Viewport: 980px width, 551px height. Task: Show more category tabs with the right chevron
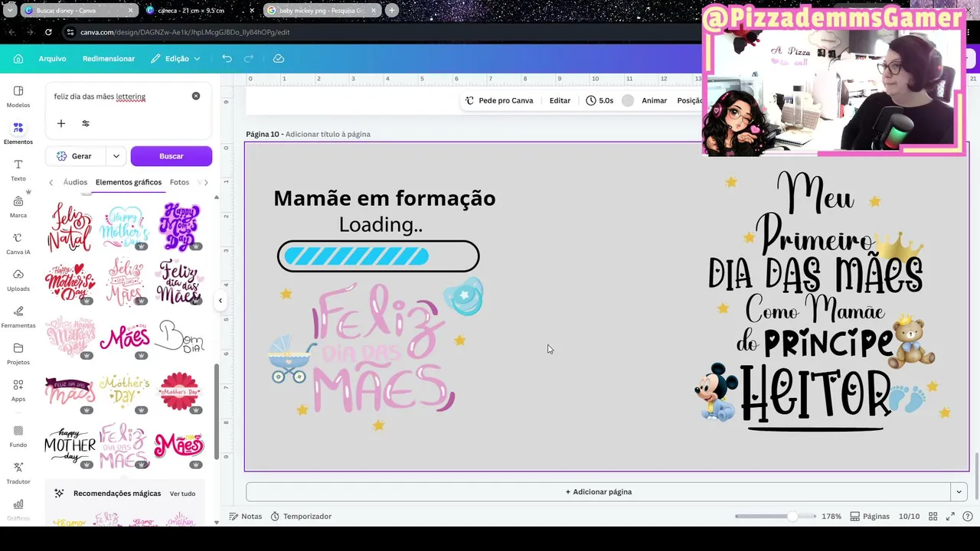[x=205, y=182]
